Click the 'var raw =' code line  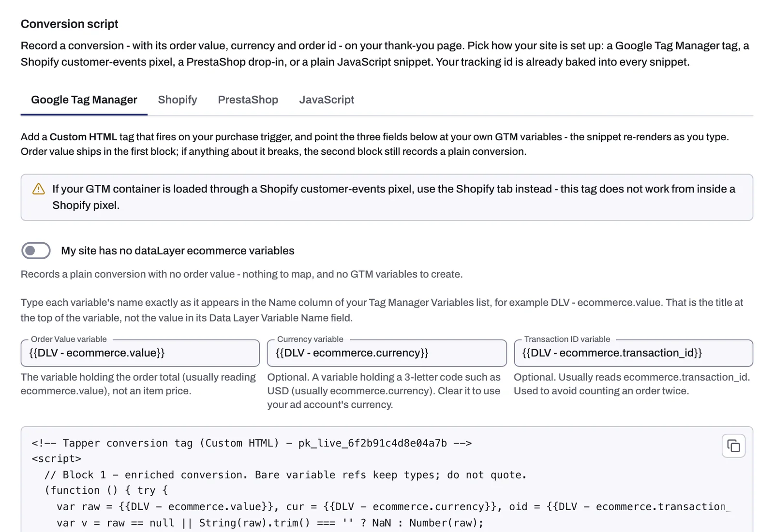pos(393,506)
